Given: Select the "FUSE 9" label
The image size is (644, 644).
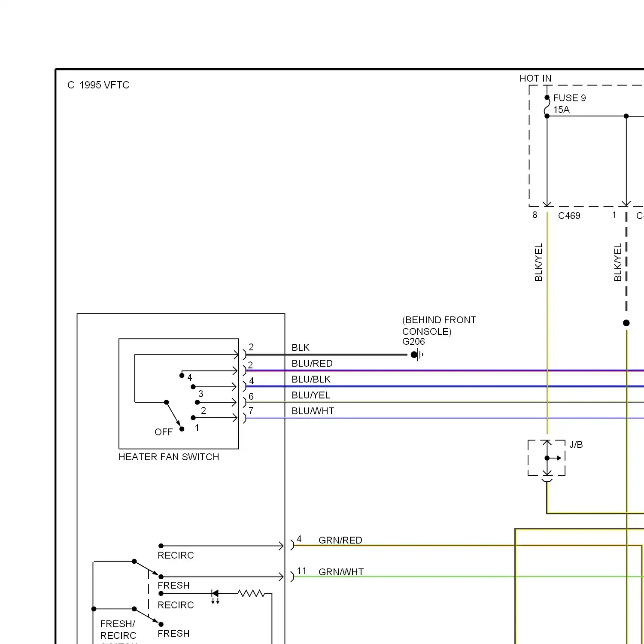Looking at the screenshot, I should (x=569, y=98).
